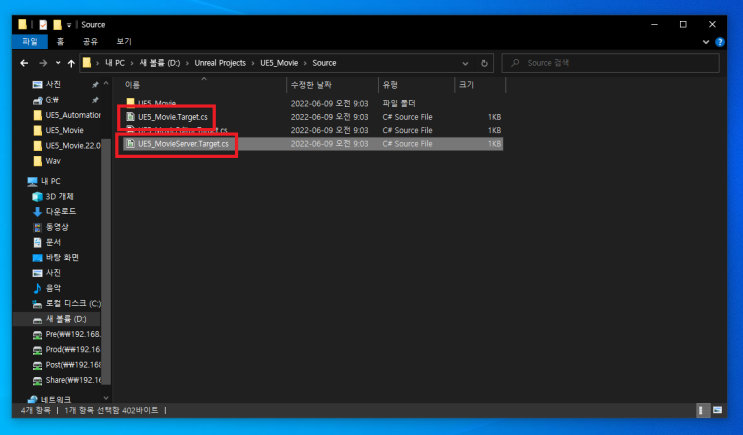Select UE5_Movie.Target.cs file

172,117
